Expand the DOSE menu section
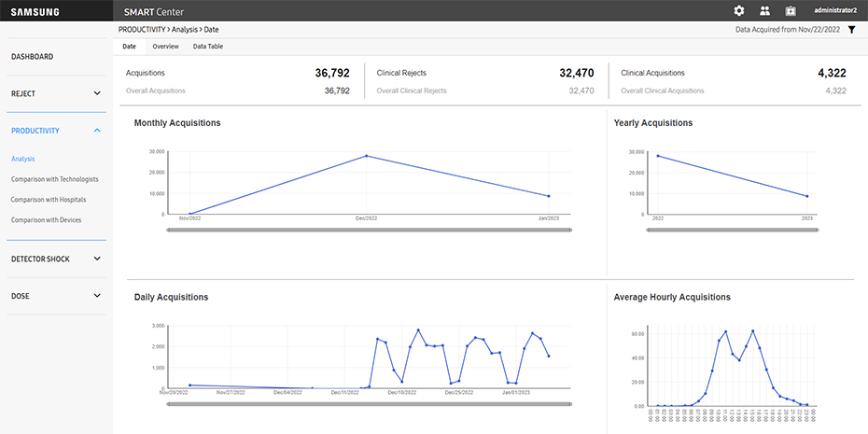 (x=56, y=296)
